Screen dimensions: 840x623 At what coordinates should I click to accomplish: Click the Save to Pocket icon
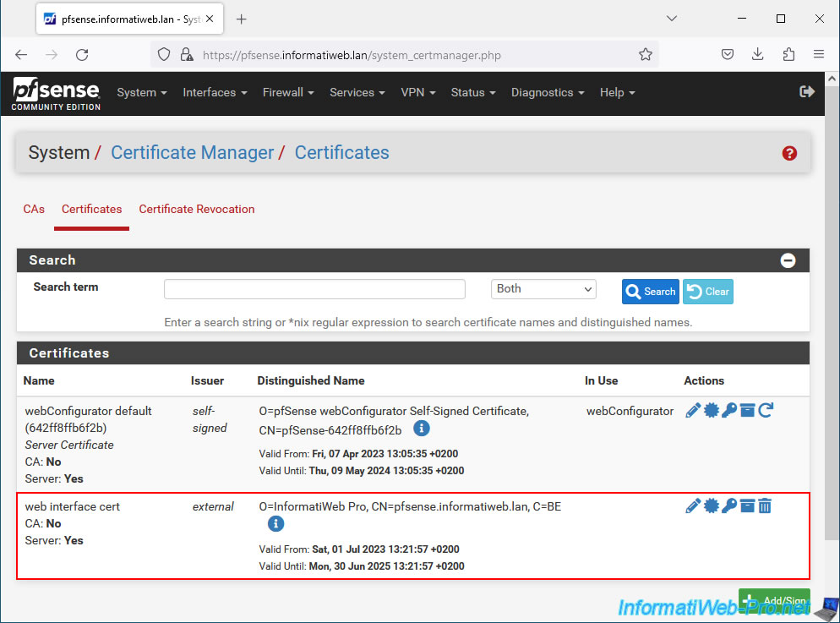coord(727,54)
